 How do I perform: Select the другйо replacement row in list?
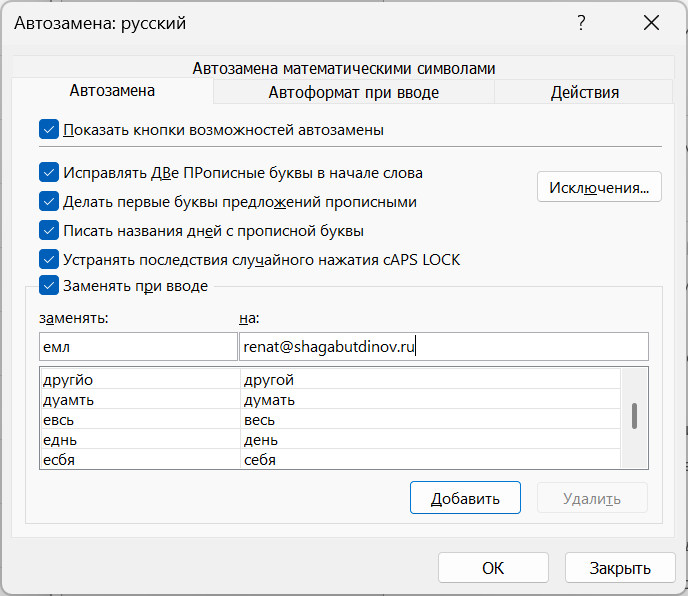pyautogui.click(x=140, y=380)
